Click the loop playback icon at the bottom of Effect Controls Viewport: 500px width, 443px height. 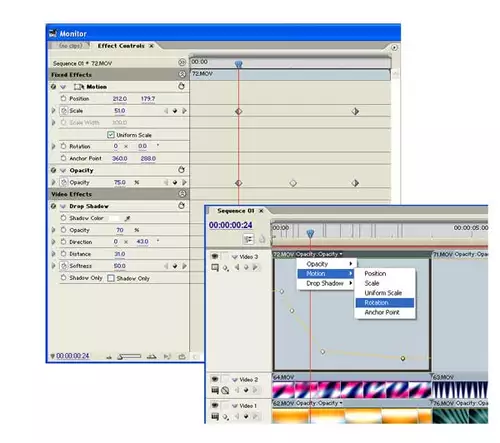click(x=182, y=357)
